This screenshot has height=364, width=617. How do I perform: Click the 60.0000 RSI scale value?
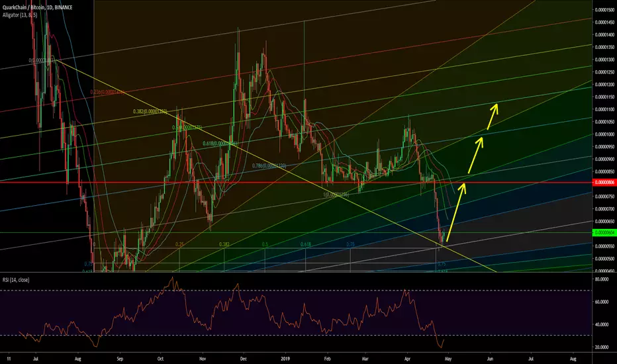[602, 302]
